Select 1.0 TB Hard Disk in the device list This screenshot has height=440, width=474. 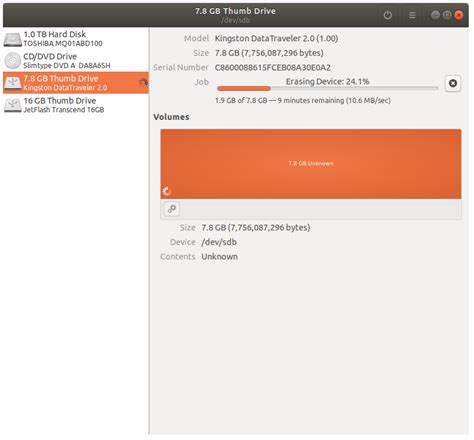point(76,39)
